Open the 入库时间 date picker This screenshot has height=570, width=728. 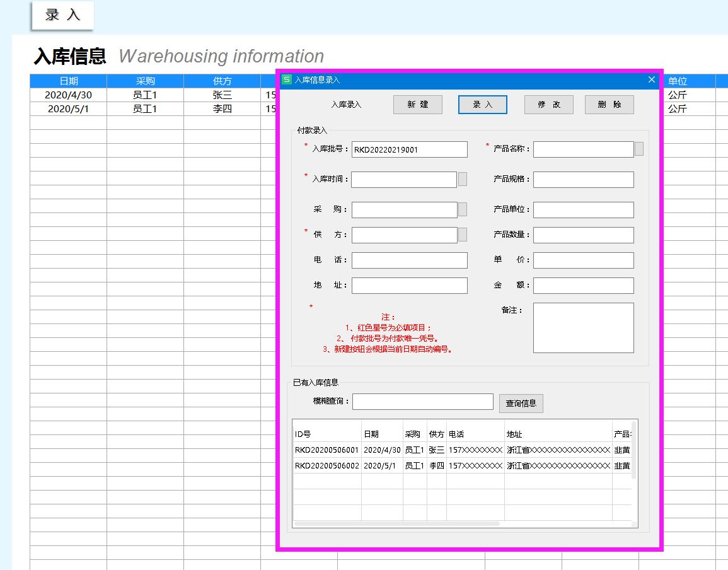[x=463, y=179]
